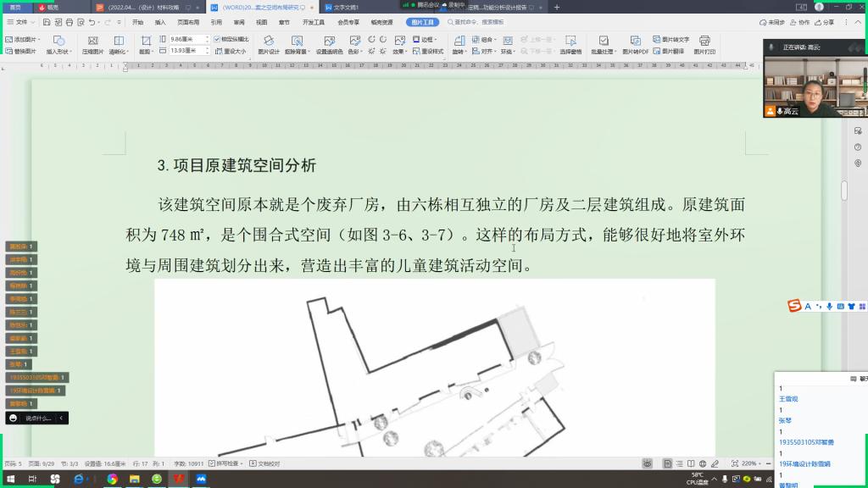Open a new document tab with the plus button
868x488 pixels.
557,7
